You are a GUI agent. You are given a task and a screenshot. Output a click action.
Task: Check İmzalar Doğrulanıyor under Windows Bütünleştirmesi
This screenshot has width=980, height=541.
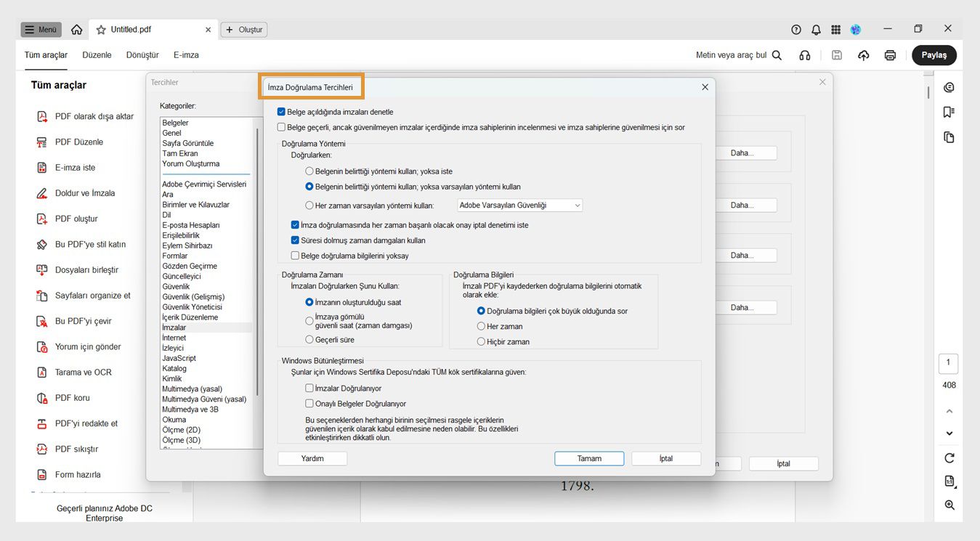(309, 389)
